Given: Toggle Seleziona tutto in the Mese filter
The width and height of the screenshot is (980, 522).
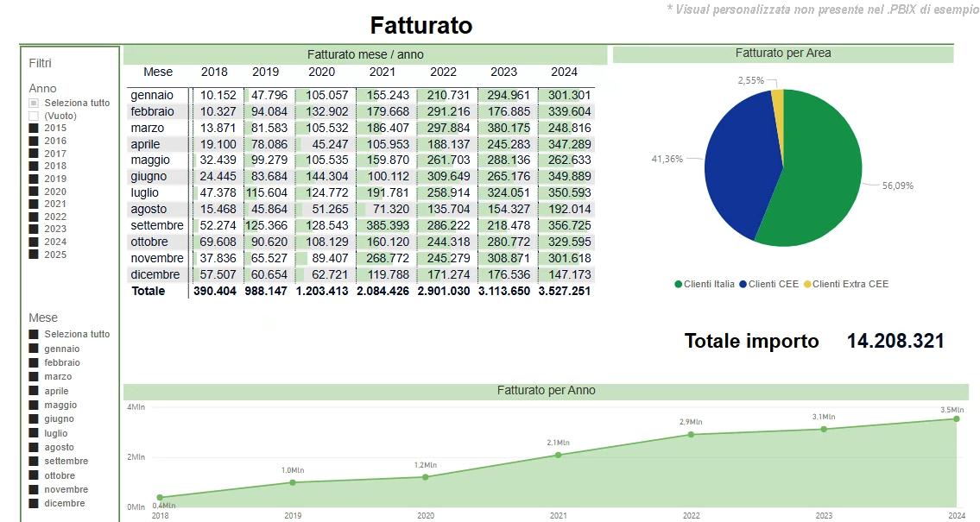Looking at the screenshot, I should (x=34, y=334).
